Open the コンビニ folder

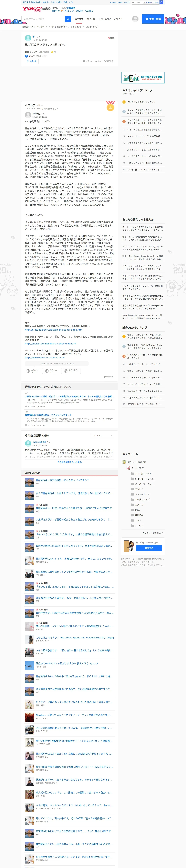pyautogui.click(x=137, y=489)
